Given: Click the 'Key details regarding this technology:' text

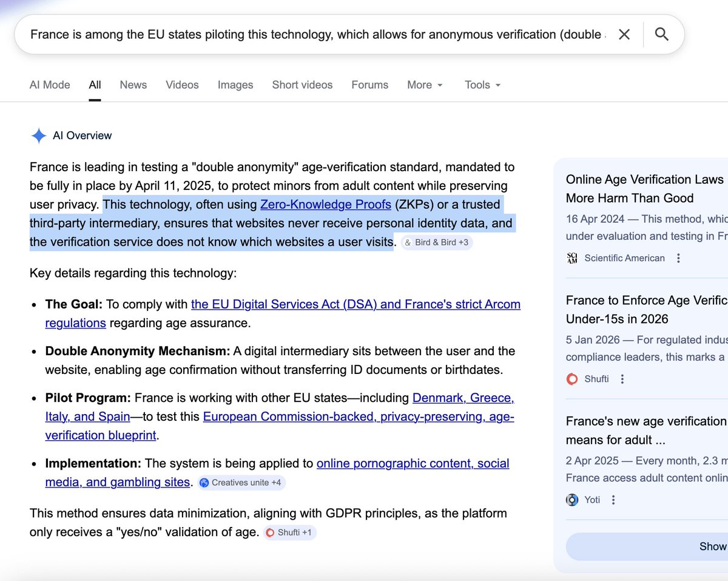Looking at the screenshot, I should click(133, 273).
